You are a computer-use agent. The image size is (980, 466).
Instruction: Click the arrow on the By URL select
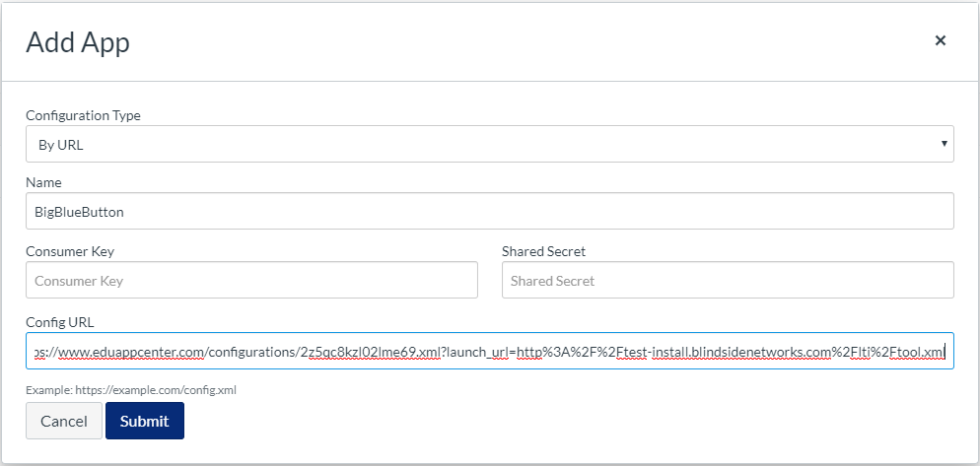pos(945,144)
